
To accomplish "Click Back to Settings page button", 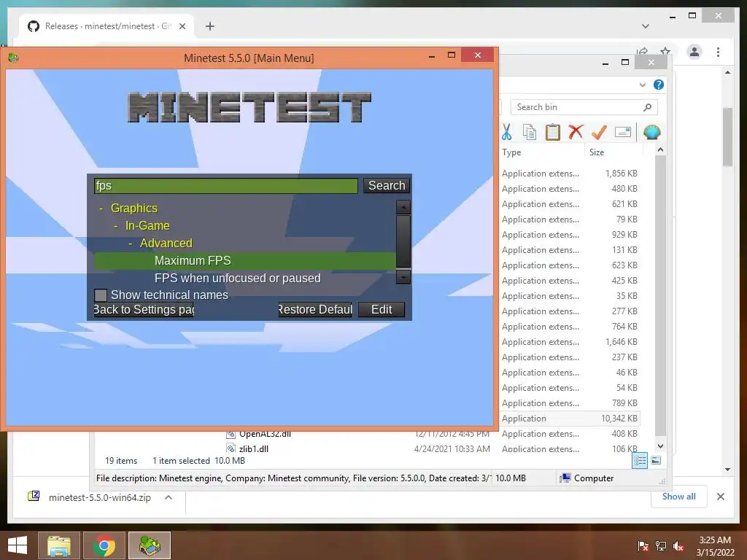I will [144, 309].
